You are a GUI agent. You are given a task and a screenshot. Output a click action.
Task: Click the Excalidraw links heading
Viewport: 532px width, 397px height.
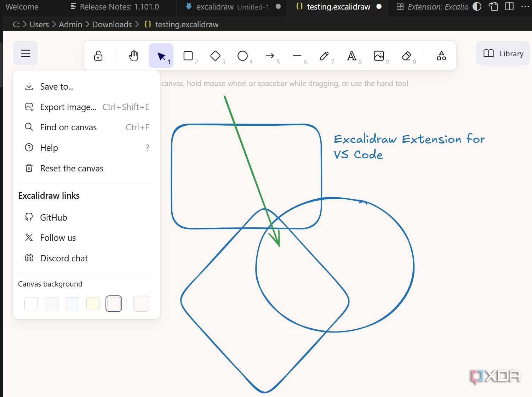(49, 196)
